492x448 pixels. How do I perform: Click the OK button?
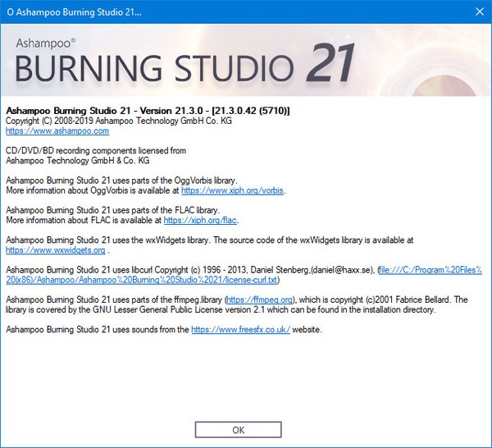click(x=239, y=429)
